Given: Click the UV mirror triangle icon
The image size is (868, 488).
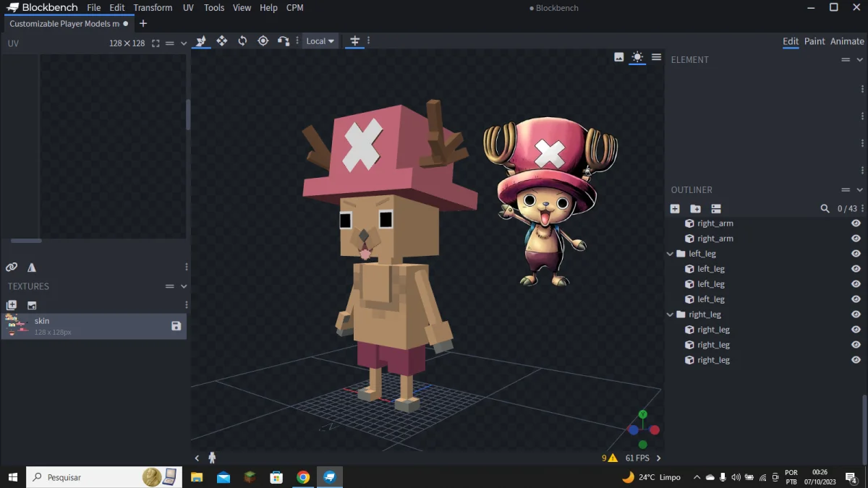Looking at the screenshot, I should click(x=32, y=267).
